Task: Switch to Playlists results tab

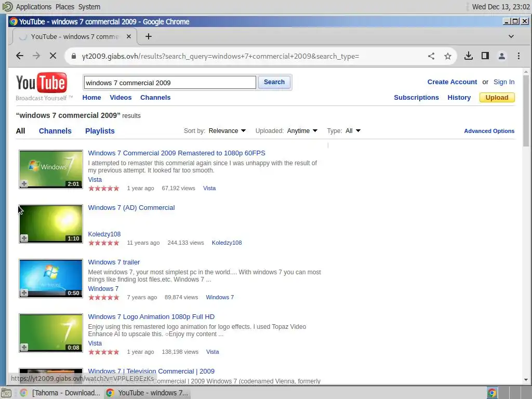Action: (x=100, y=131)
